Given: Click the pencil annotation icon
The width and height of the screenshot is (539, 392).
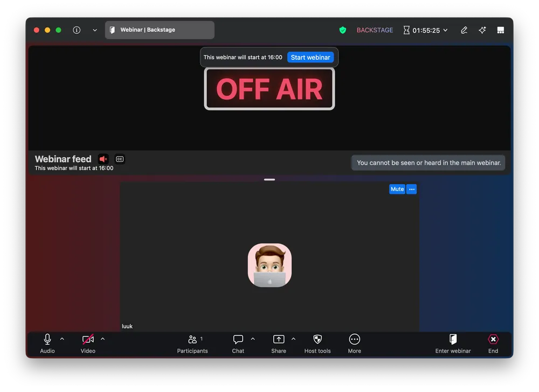Looking at the screenshot, I should click(464, 30).
